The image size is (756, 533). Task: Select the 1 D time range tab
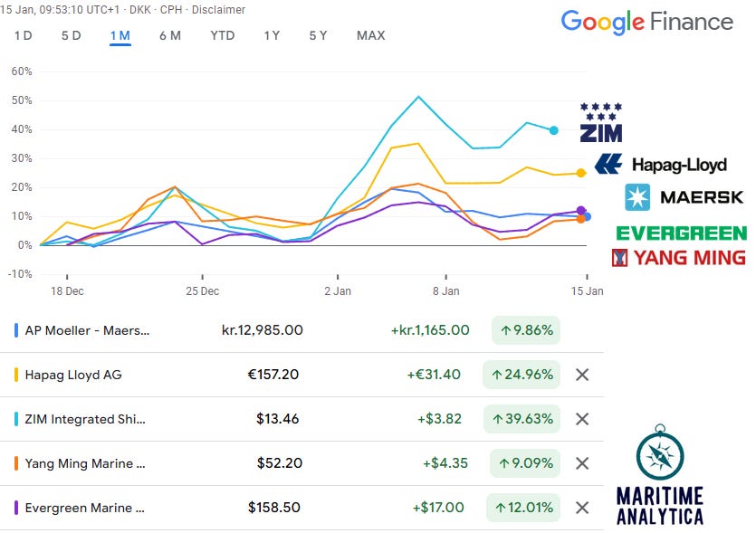24,35
